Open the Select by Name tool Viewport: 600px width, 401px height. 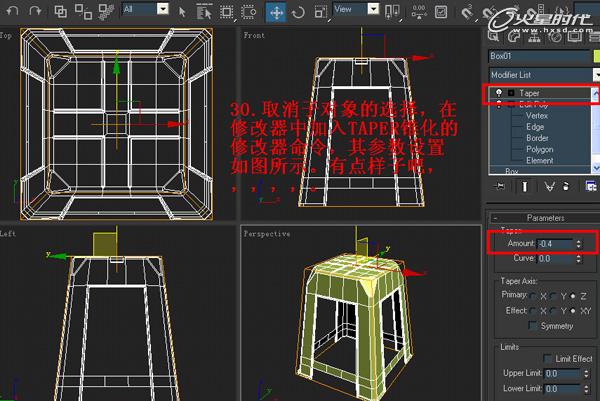point(204,11)
